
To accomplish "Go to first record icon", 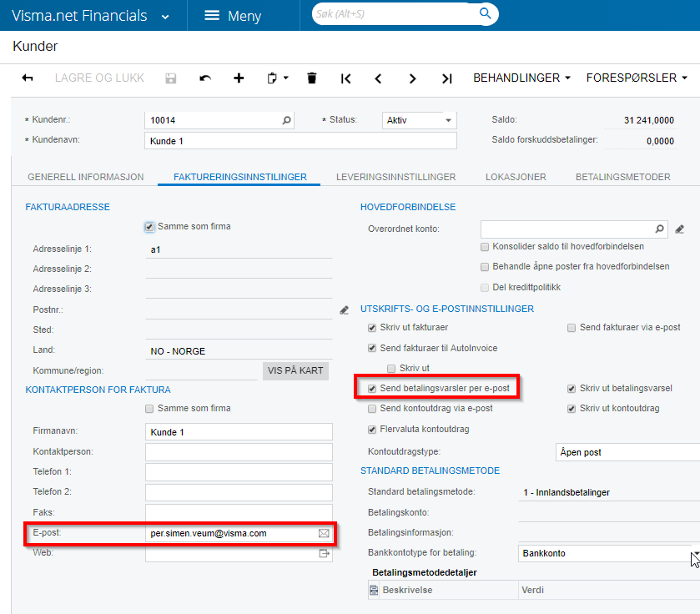I will coord(345,78).
